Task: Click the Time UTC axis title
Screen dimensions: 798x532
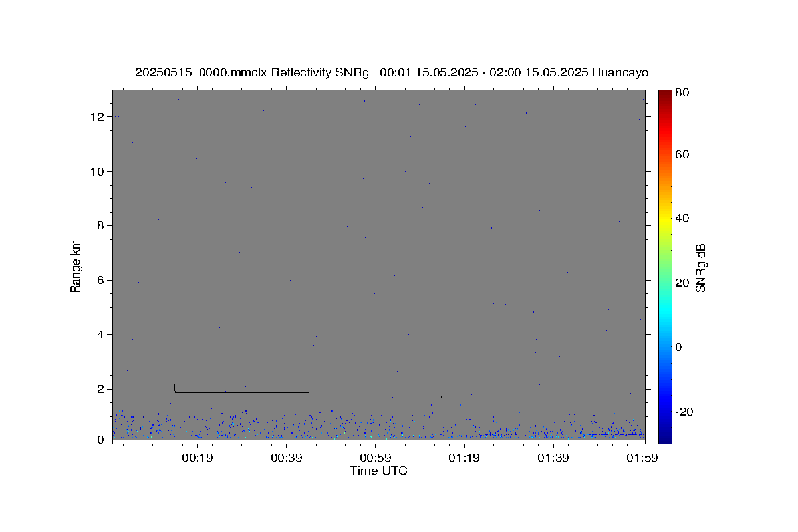Action: point(379,471)
